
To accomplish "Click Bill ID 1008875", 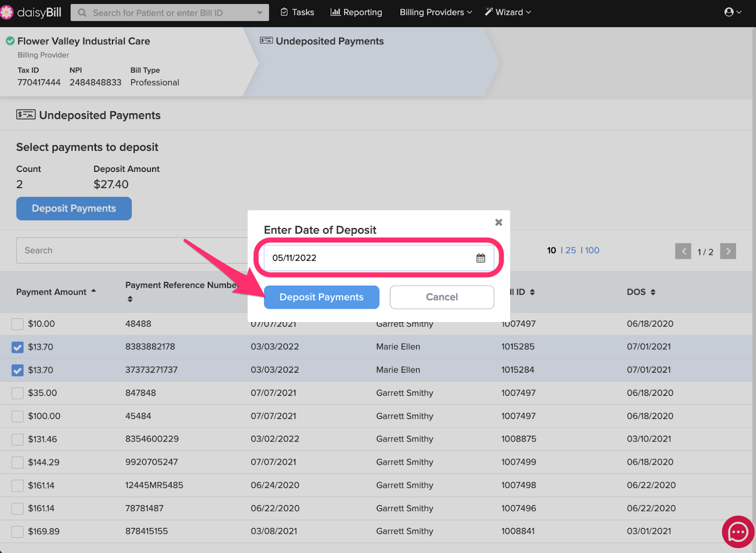I will click(x=519, y=439).
